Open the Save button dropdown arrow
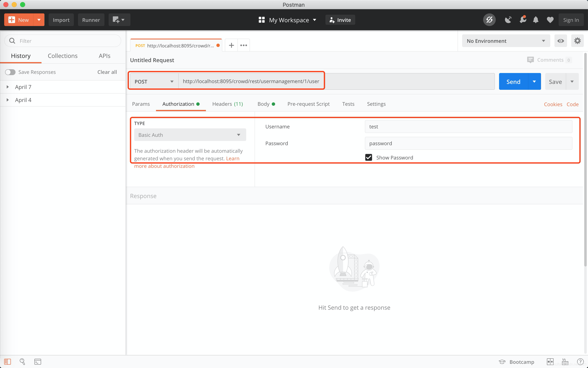Viewport: 588px width, 368px height. (572, 82)
